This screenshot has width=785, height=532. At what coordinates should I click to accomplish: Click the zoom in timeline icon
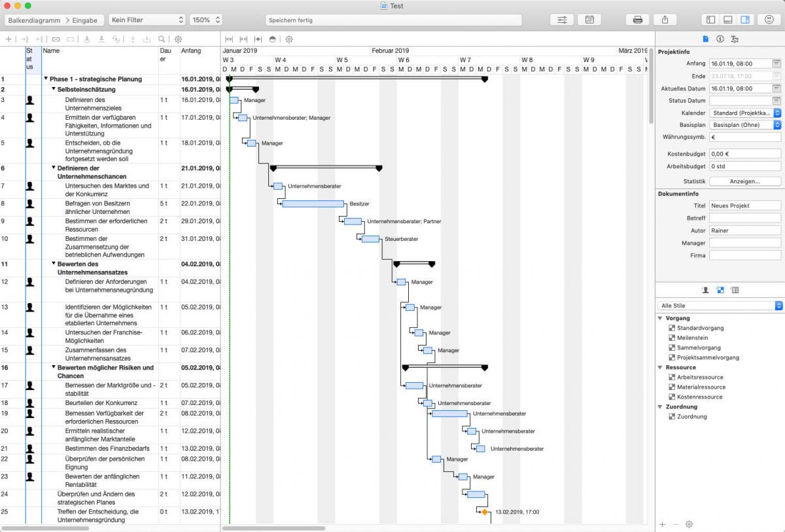coord(243,39)
